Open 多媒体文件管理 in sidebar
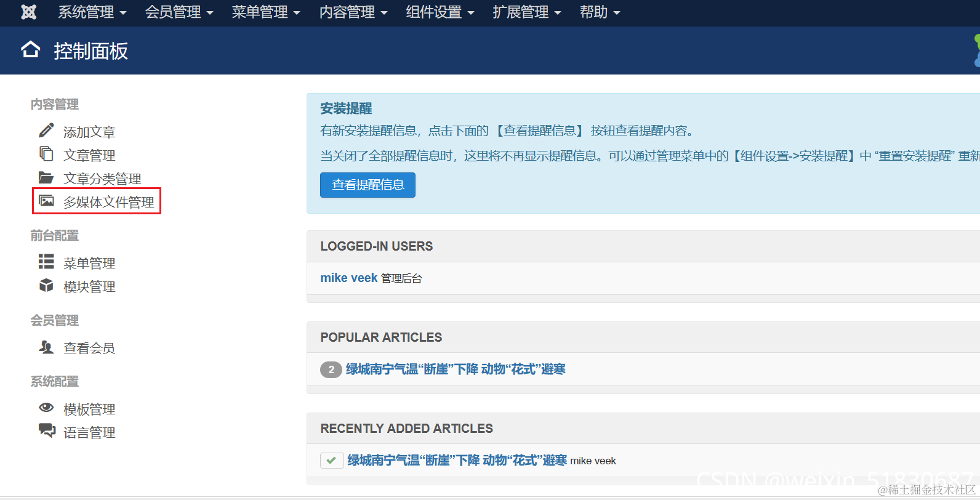The image size is (980, 500). [109, 202]
